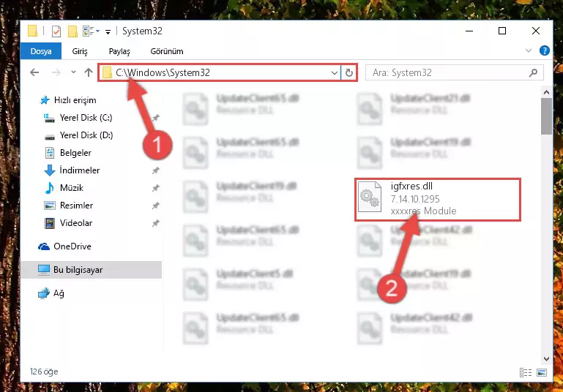Minimize the System32 window

tap(469, 31)
